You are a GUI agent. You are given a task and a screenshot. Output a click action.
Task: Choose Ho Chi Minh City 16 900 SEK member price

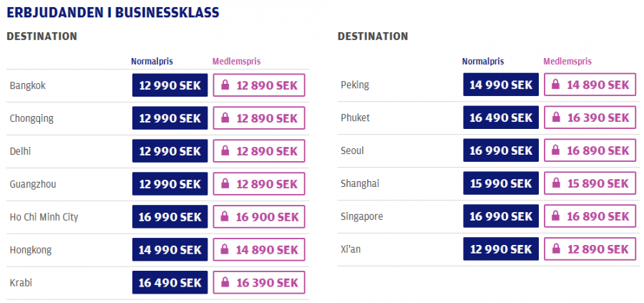(259, 217)
